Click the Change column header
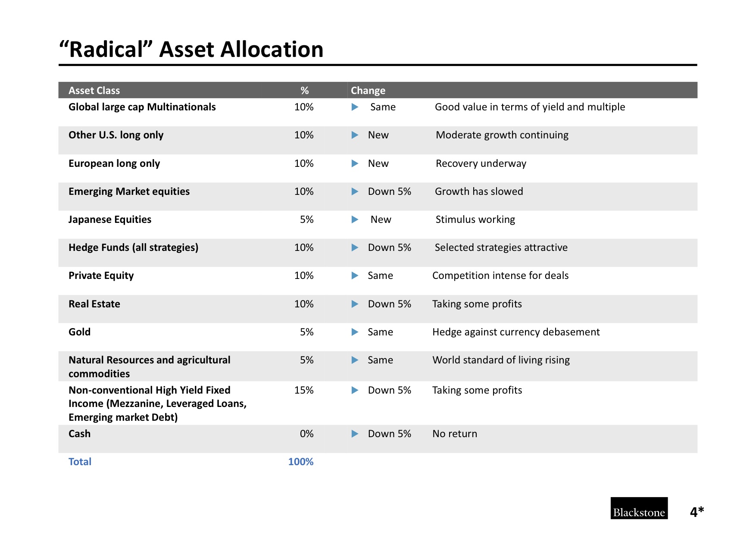 (368, 91)
